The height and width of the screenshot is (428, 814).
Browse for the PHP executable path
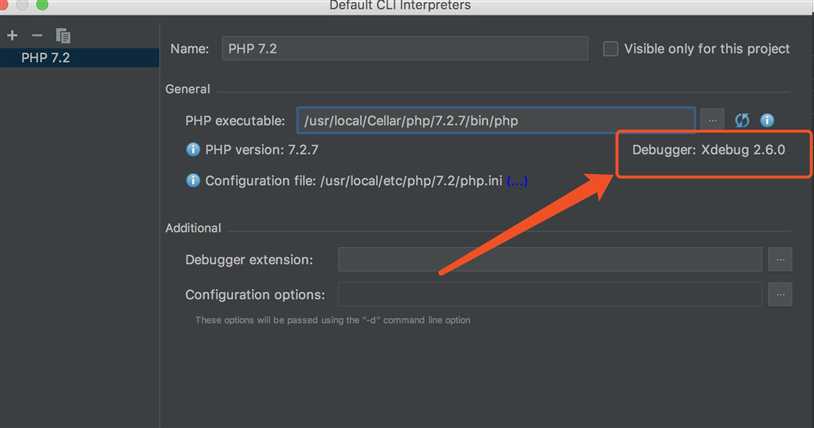(712, 121)
